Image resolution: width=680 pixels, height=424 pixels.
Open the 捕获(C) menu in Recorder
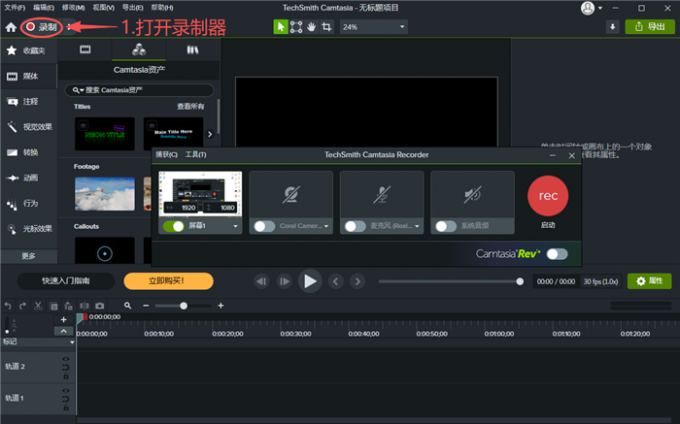(167, 155)
